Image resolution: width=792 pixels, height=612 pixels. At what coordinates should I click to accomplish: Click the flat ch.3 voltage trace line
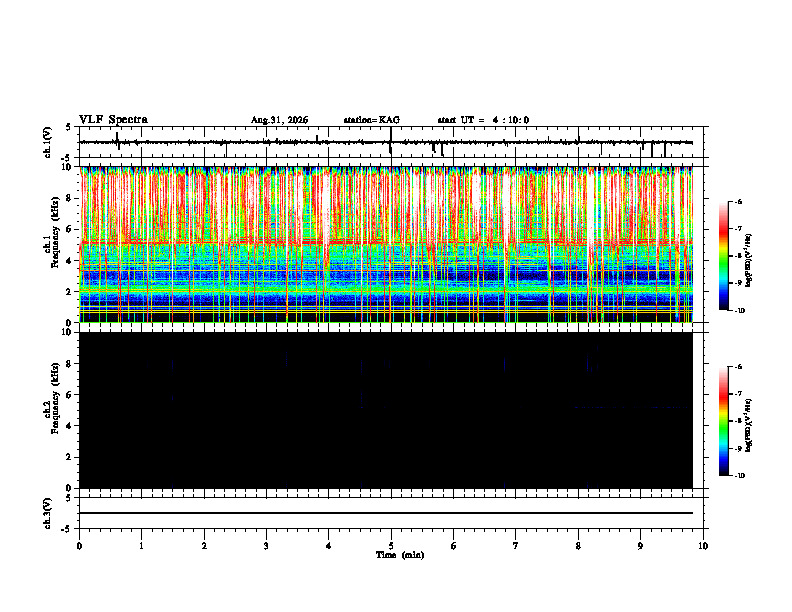click(386, 513)
